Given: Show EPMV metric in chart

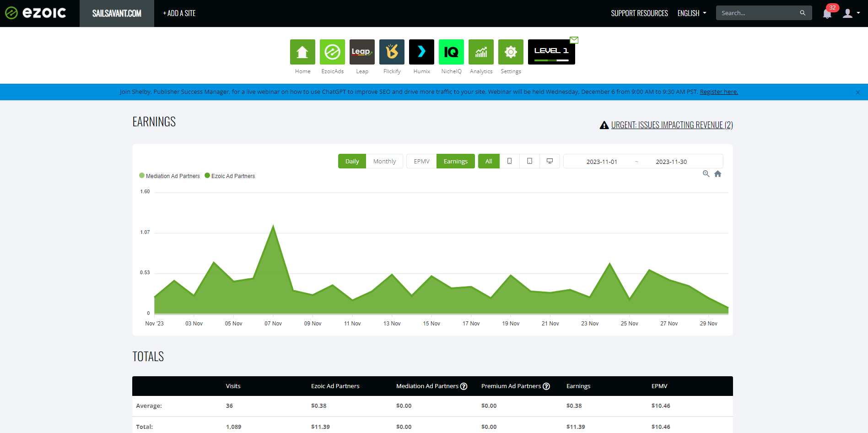Looking at the screenshot, I should point(421,161).
